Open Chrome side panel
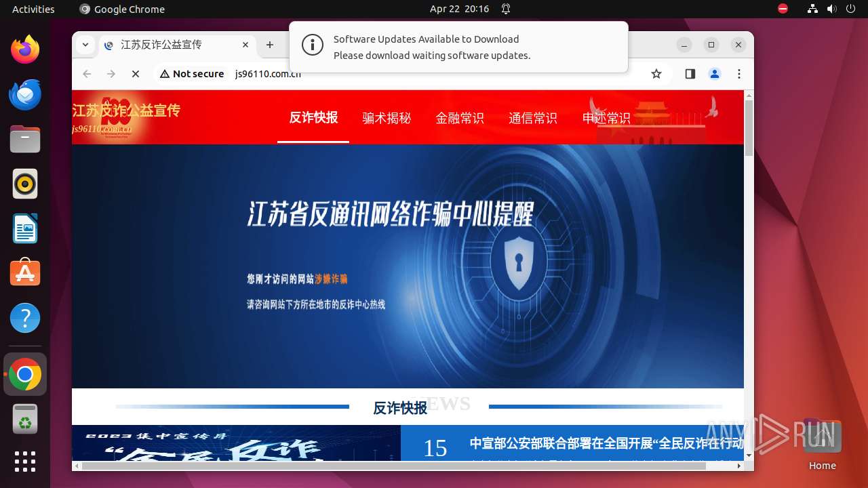 pos(690,74)
